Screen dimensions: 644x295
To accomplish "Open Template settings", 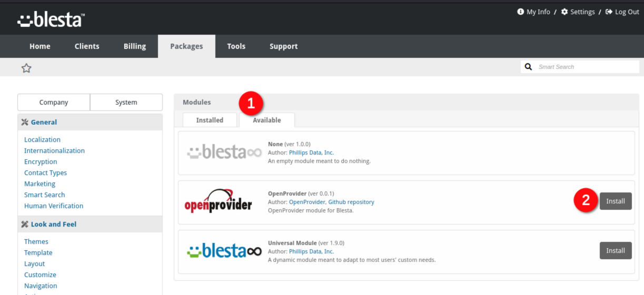I will point(38,253).
